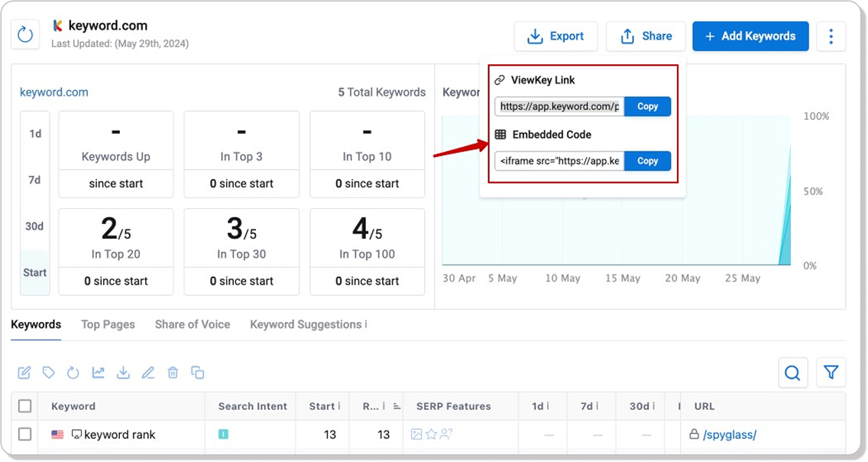868x462 pixels.
Task: Click the info icon next to 7d column
Action: 596,406
